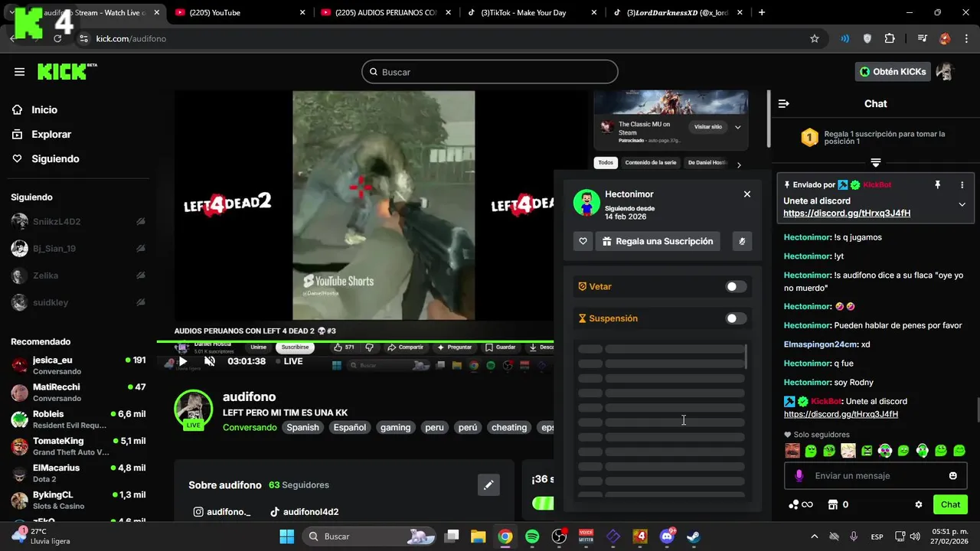Select the gaming tag
The image size is (980, 551).
[396, 428]
